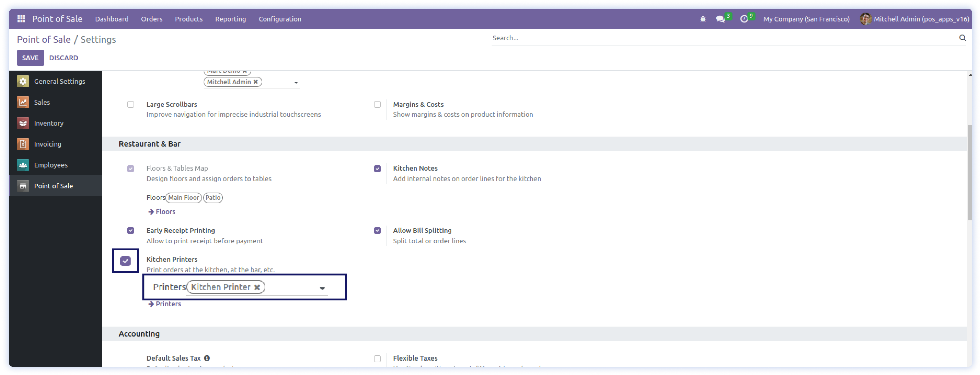980x375 pixels.
Task: Open the Configuration menu
Action: tap(280, 19)
